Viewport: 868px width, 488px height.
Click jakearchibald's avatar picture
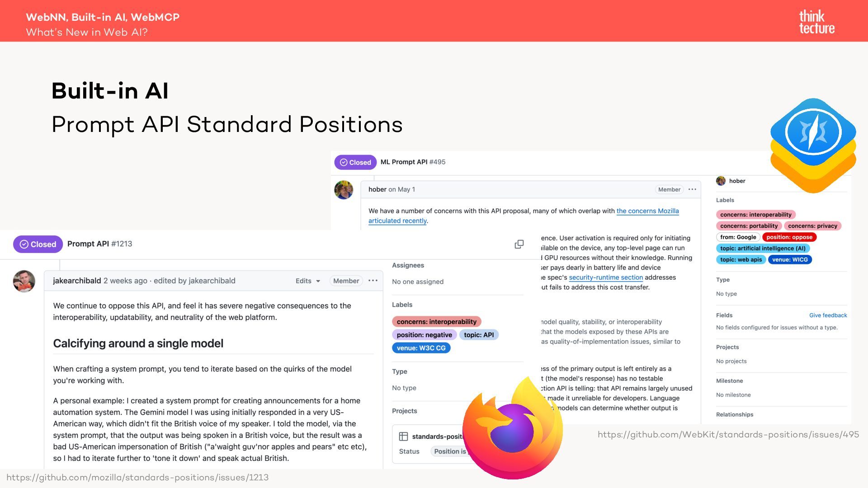click(x=24, y=281)
